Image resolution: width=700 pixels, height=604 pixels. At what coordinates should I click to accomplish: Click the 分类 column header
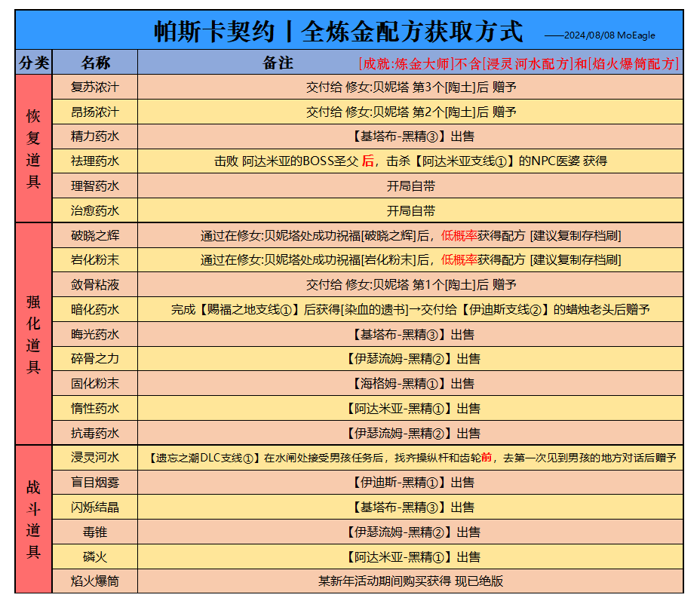34,62
